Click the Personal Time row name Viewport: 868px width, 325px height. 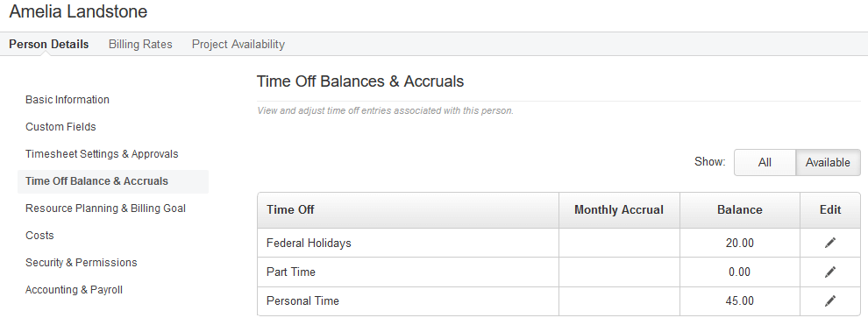(302, 300)
